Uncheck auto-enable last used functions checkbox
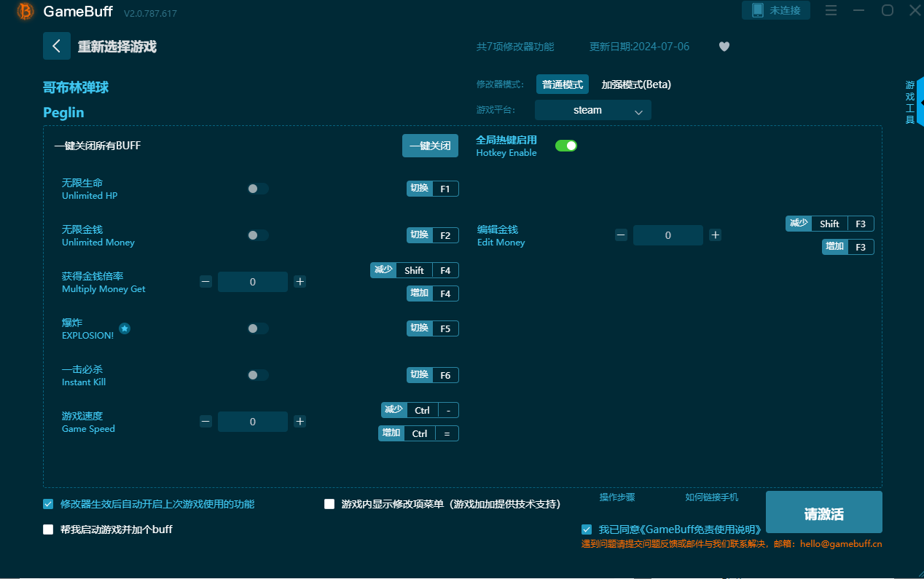924x579 pixels. point(48,504)
